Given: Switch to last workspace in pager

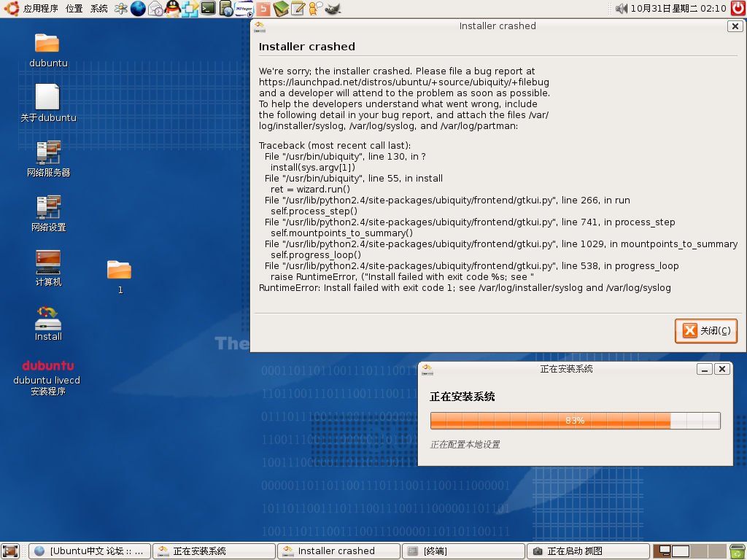Looking at the screenshot, I should click(718, 551).
